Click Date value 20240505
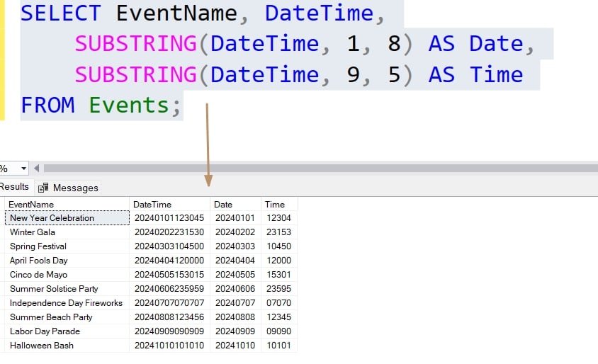 pos(235,275)
